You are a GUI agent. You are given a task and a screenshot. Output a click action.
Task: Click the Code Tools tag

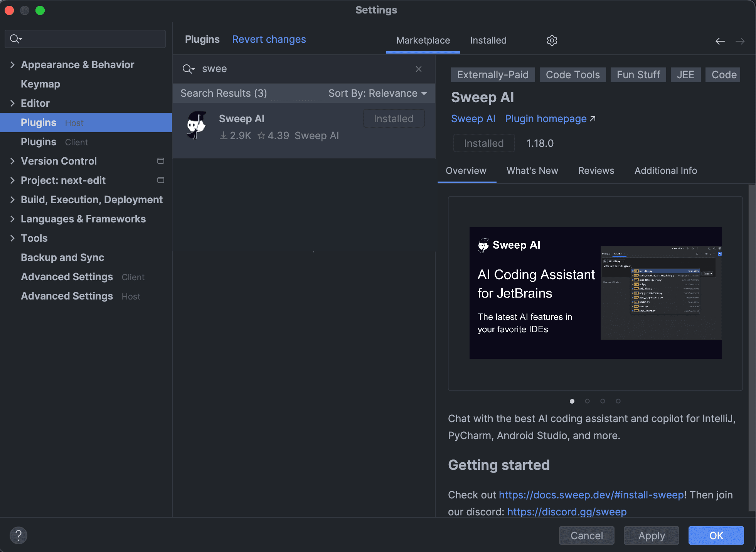(x=572, y=75)
